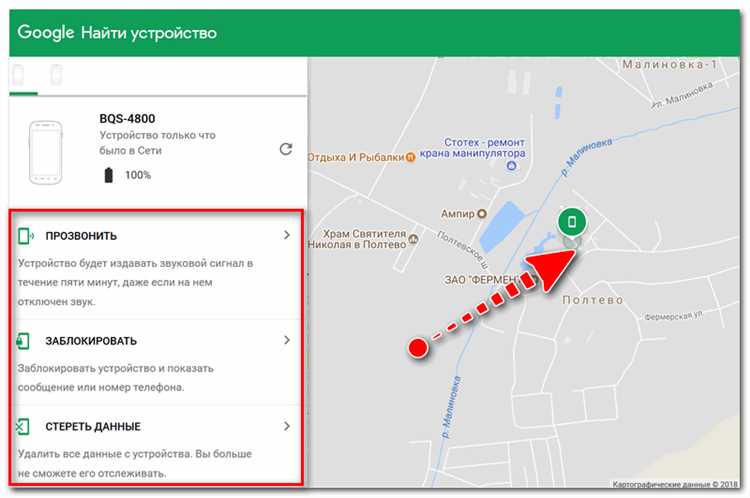Click the Найти устройство header title
Screen dimensions: 750x498
149,33
